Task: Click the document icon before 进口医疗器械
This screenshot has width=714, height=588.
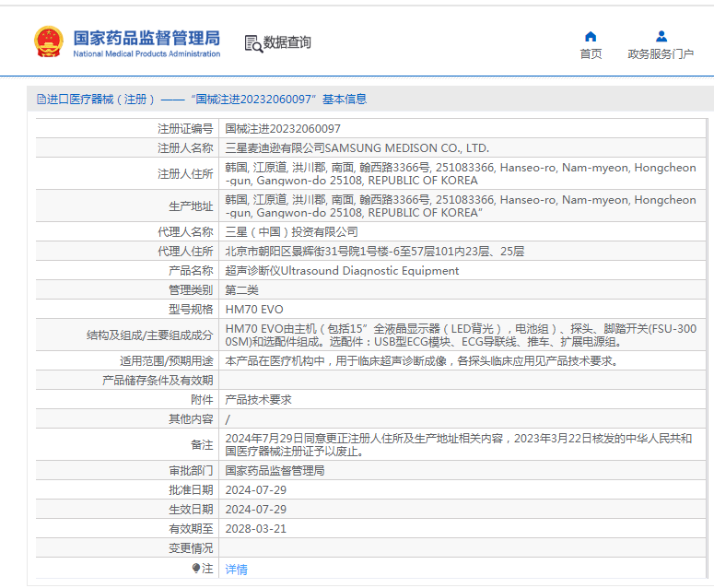Action: click(41, 100)
